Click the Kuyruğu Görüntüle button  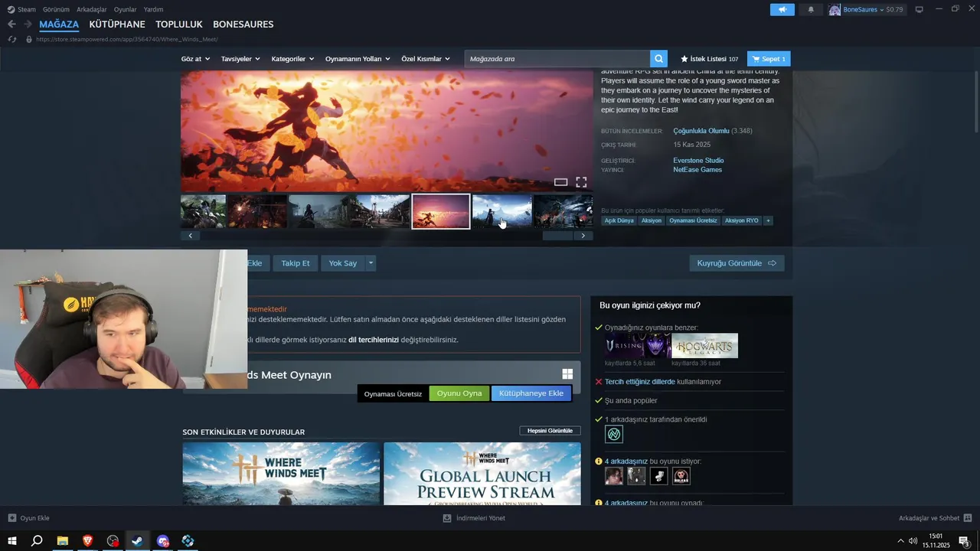click(737, 262)
